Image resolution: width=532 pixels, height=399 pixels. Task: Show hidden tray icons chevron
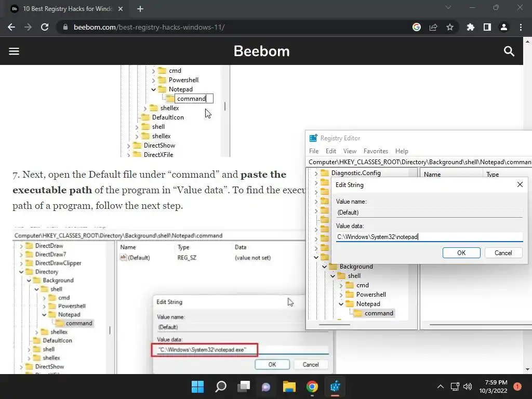tap(441, 387)
